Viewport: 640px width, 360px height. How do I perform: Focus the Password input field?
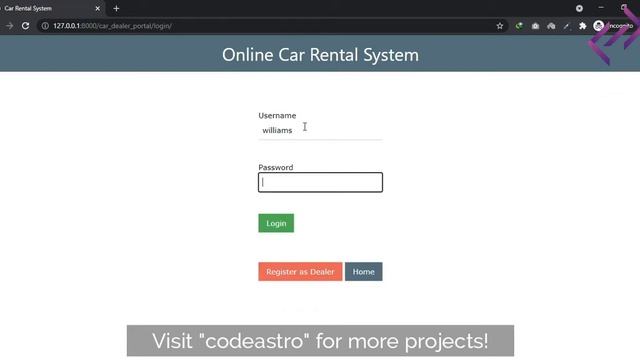click(320, 182)
